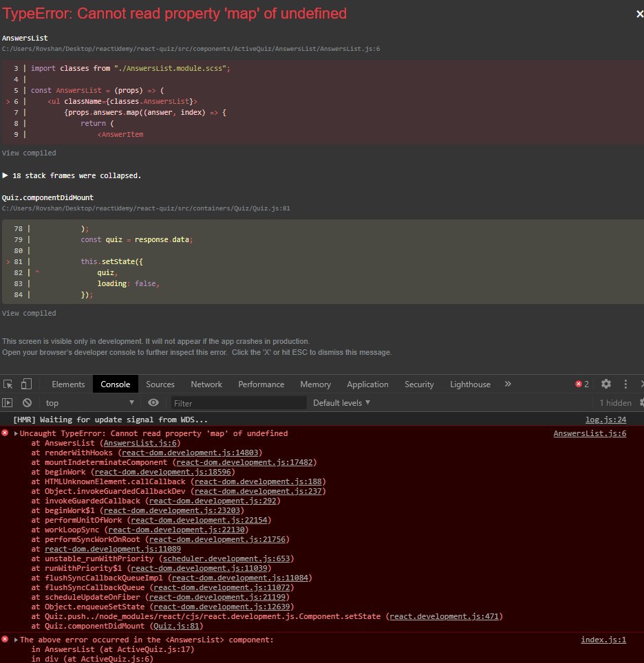This screenshot has height=663, width=644.
Task: Open the Lighthouse tab
Action: (x=470, y=384)
